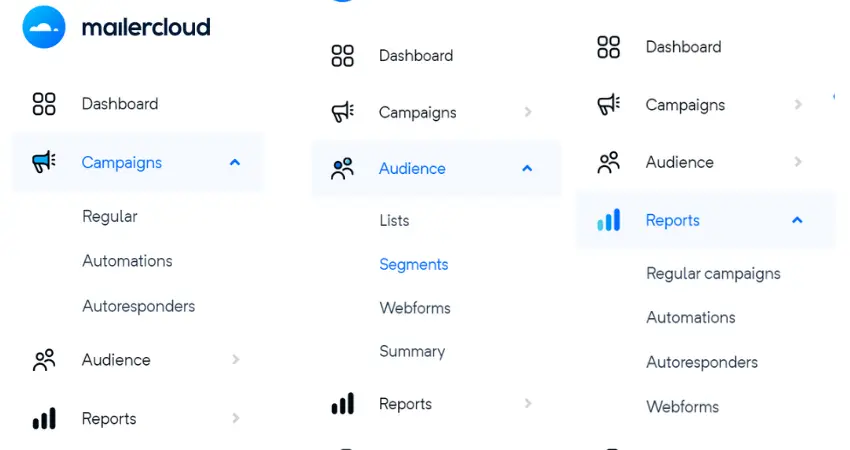Click the Dashboard grid icon in the middle panel
The width and height of the screenshot is (850, 450).
(x=343, y=56)
